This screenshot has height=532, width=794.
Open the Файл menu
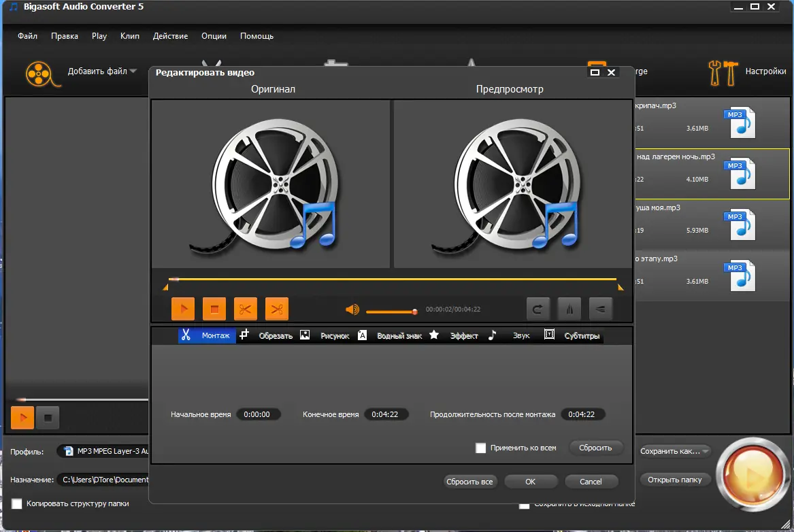tap(27, 36)
